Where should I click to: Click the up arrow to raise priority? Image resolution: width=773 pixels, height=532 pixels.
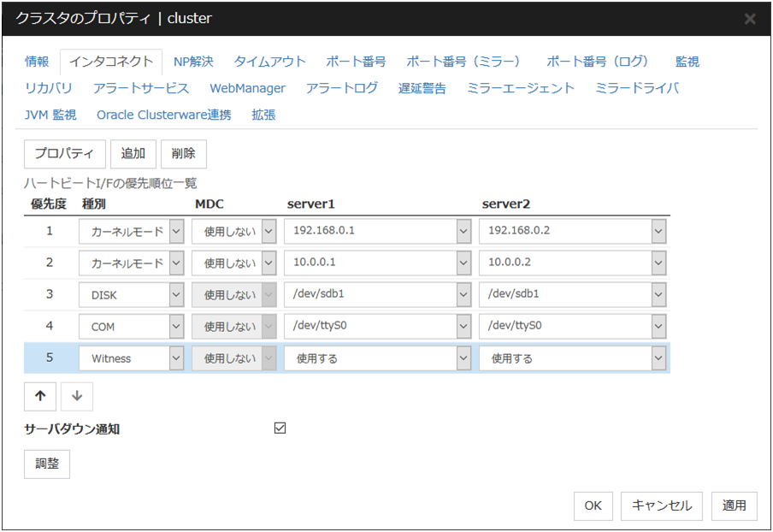[x=39, y=396]
